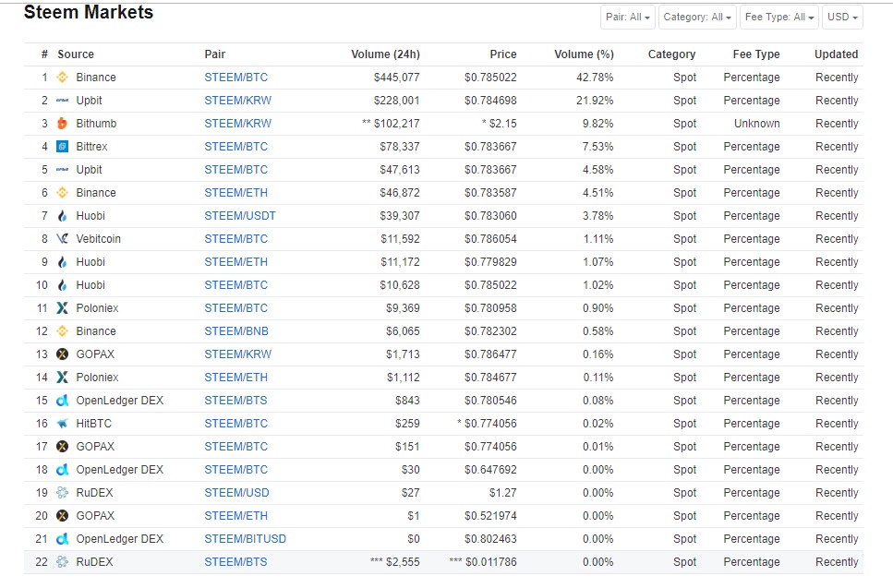Click the Bittrex logo in row 4
The width and height of the screenshot is (893, 588).
[x=63, y=146]
